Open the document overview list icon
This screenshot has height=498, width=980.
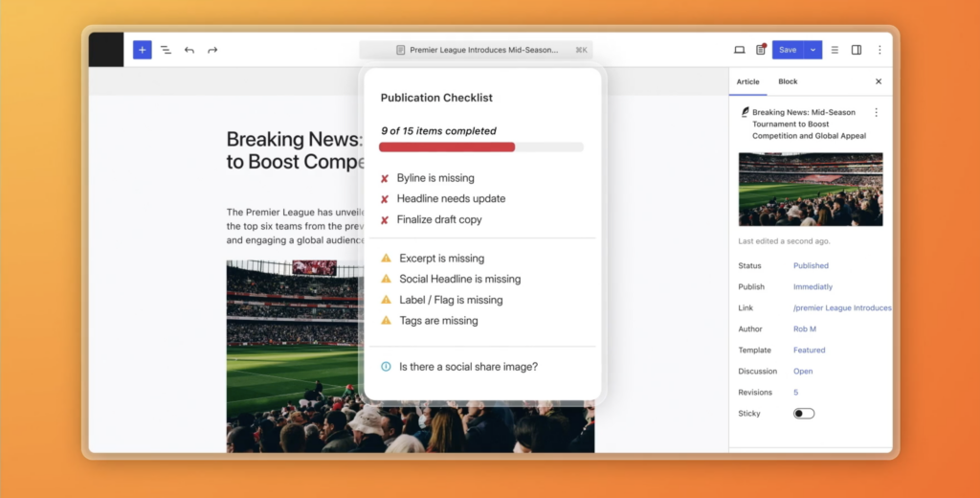tap(166, 50)
